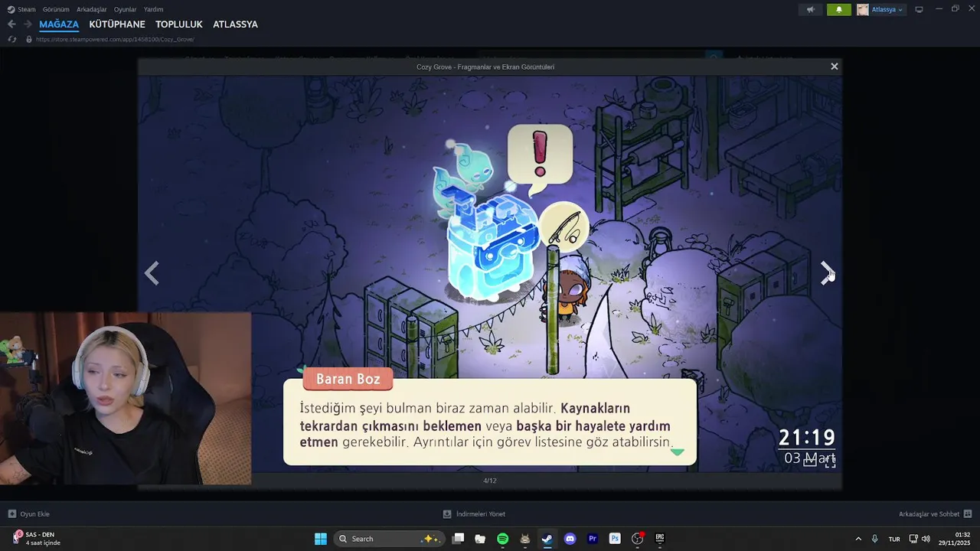This screenshot has height=551, width=980.
Task: Click the Steam back navigation arrow
Action: coord(11,24)
